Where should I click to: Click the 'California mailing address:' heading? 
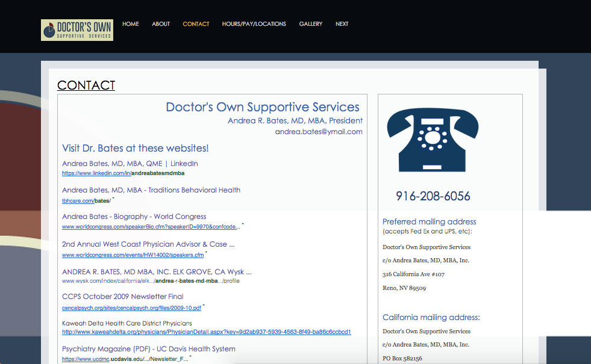tap(431, 317)
